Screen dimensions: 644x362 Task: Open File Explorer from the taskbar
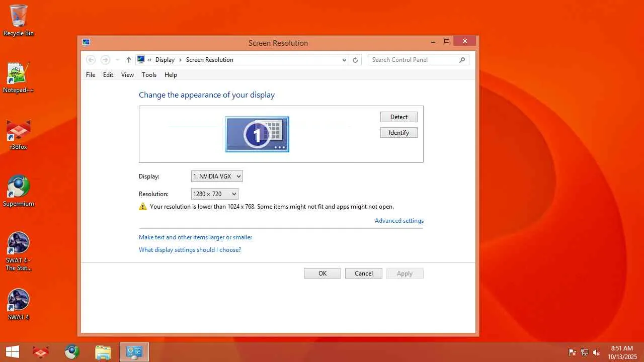click(103, 352)
